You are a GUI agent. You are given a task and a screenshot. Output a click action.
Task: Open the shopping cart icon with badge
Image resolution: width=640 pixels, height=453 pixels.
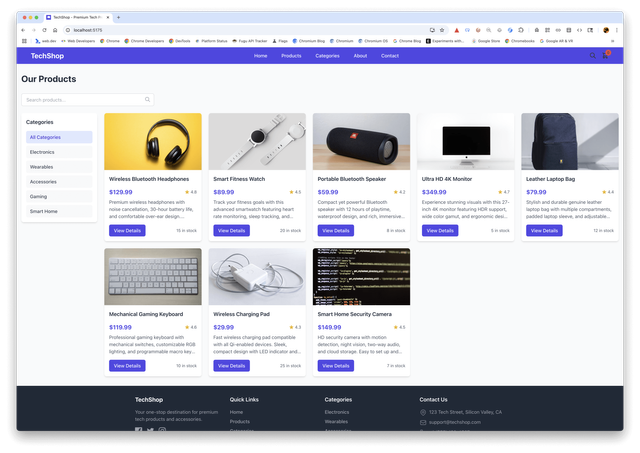[x=604, y=56]
